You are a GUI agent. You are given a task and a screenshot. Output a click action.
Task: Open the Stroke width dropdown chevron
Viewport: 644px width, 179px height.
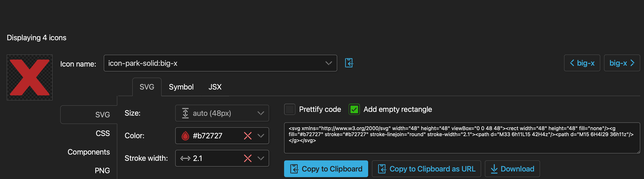click(261, 158)
